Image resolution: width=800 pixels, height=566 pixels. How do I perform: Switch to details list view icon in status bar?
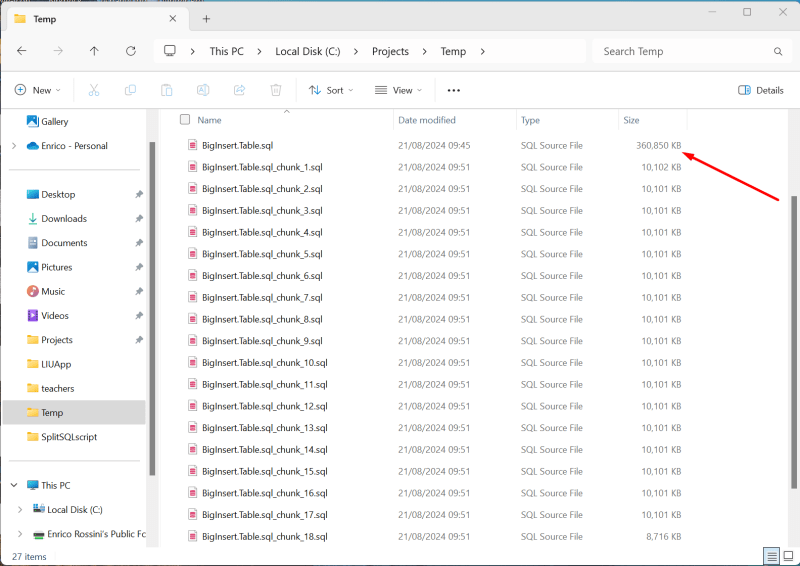tap(772, 556)
